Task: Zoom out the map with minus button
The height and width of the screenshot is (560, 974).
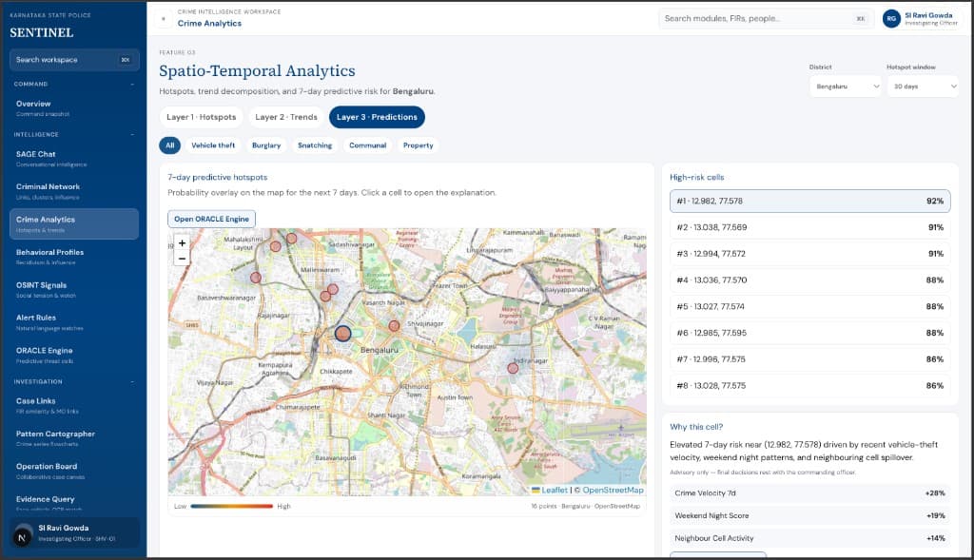Action: pyautogui.click(x=182, y=259)
